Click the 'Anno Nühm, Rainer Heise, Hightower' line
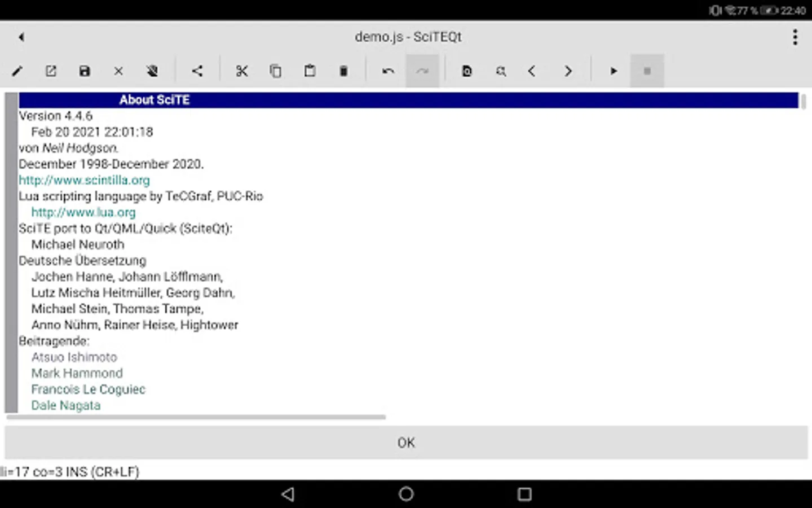This screenshot has width=812, height=508. [x=135, y=325]
